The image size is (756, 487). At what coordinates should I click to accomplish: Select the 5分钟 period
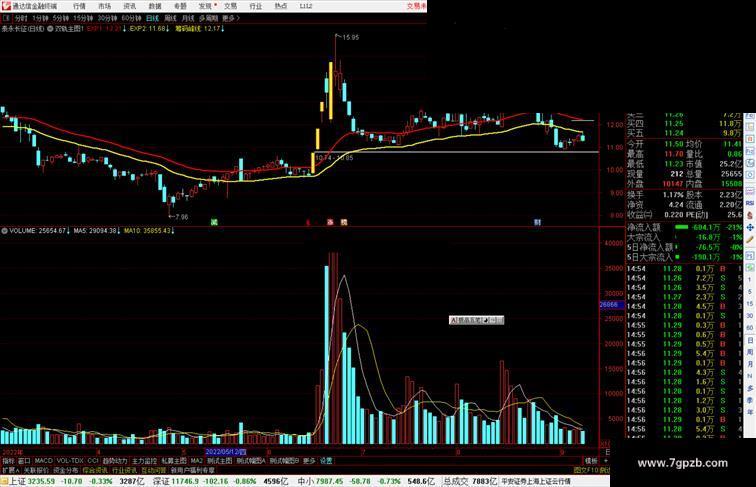pyautogui.click(x=61, y=18)
